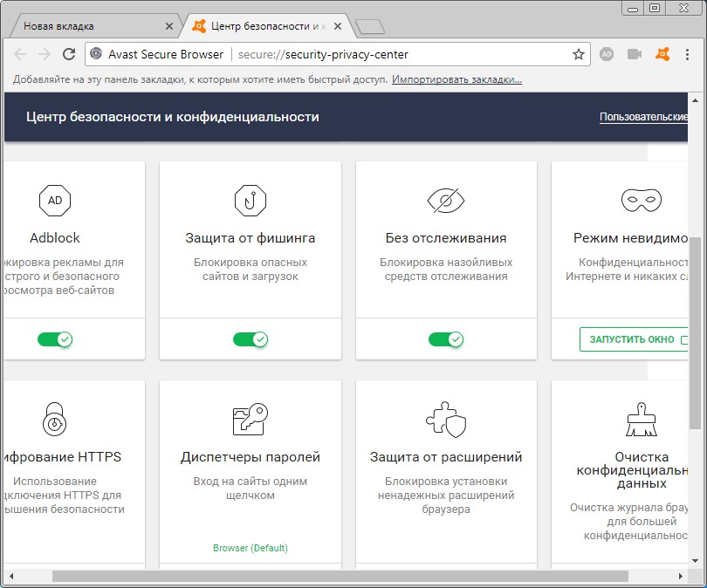Open the browser three-dot menu
The width and height of the screenshot is (707, 588).
[687, 54]
